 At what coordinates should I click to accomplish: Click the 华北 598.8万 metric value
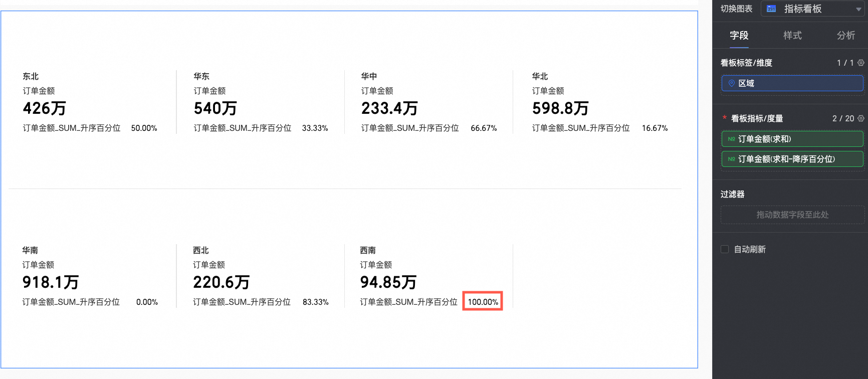pyautogui.click(x=560, y=108)
